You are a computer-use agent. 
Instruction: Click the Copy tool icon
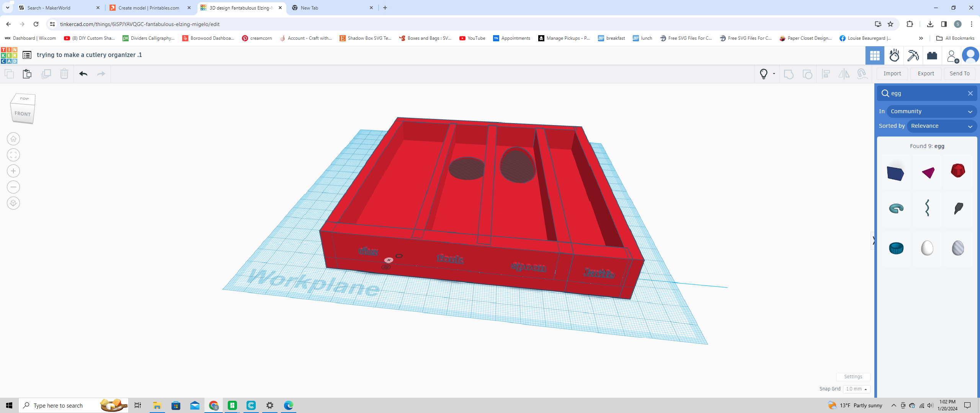[x=9, y=74]
